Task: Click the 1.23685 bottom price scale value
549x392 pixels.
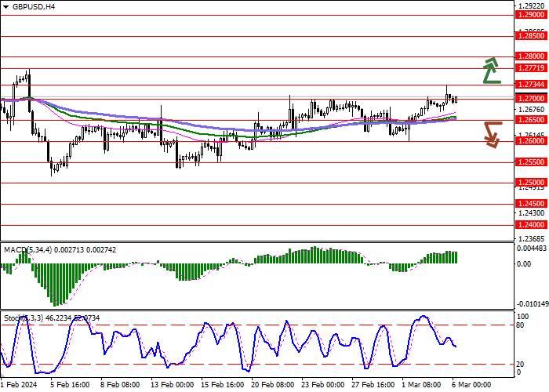Action: tap(531, 238)
